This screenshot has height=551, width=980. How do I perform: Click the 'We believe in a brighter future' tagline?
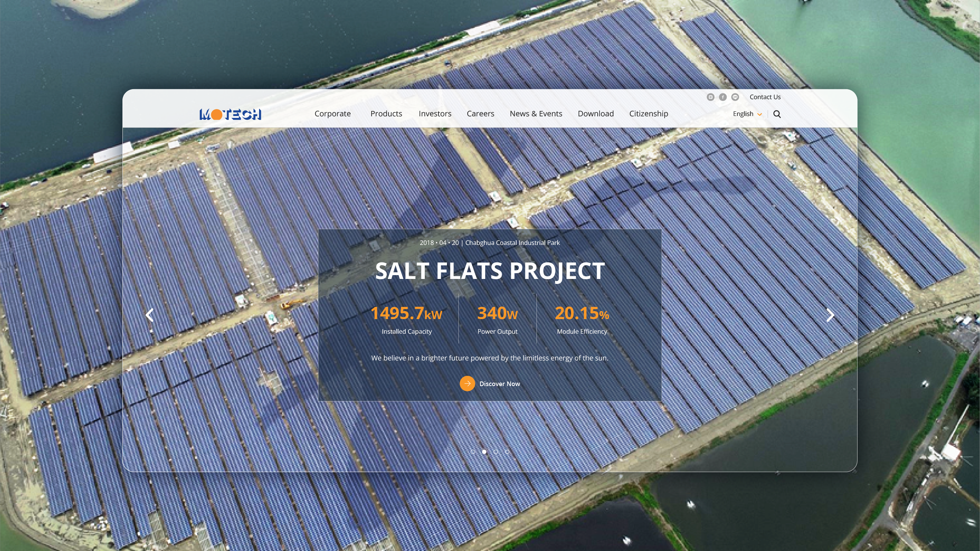tap(489, 358)
